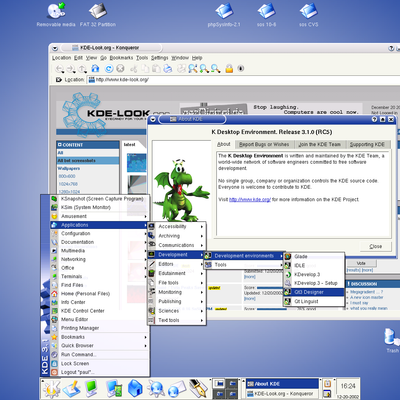The image size is (400, 400).
Task: Open Printing Manager from K menu
Action: (99, 328)
